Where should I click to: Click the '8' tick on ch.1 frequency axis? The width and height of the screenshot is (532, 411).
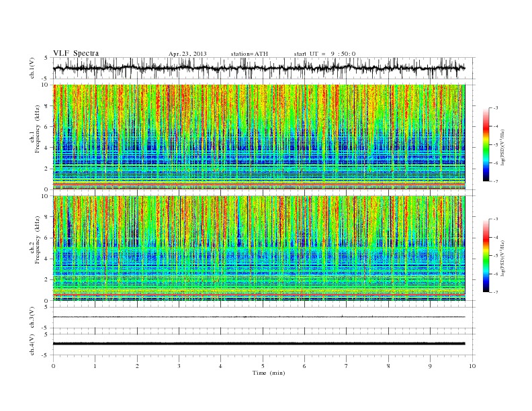pyautogui.click(x=47, y=106)
